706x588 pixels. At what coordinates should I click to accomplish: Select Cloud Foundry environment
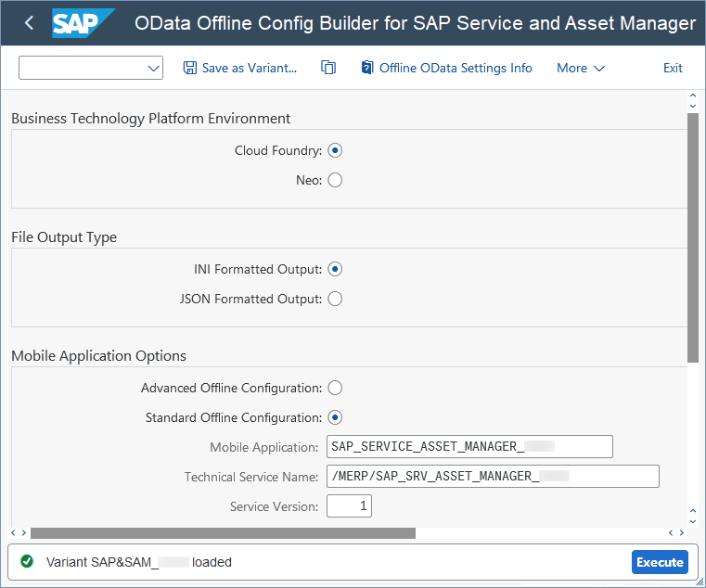[335, 150]
